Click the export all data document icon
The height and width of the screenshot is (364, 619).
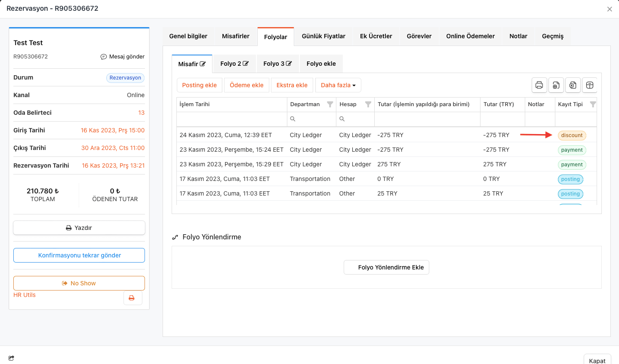pyautogui.click(x=556, y=85)
